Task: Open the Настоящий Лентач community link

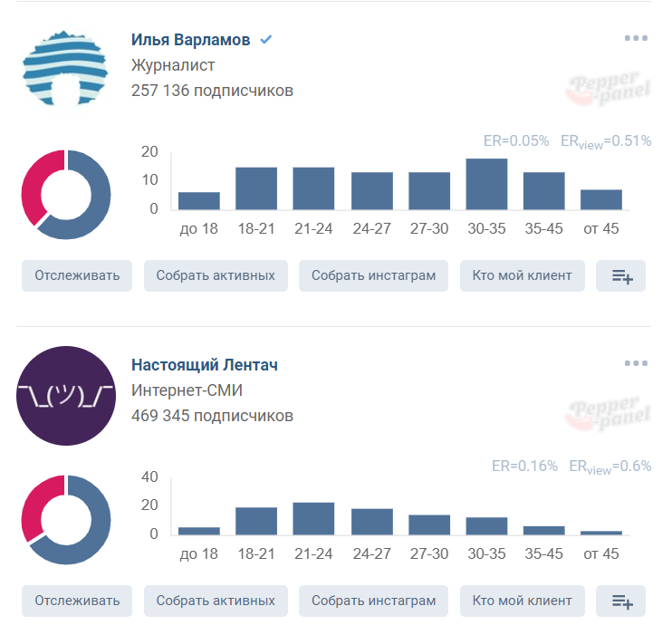Action: pyautogui.click(x=205, y=364)
